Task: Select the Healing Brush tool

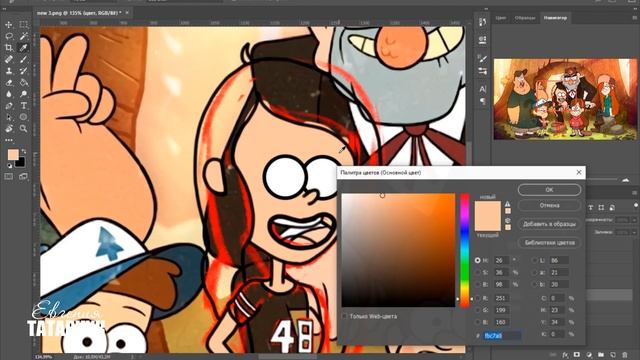Action: pos(9,60)
